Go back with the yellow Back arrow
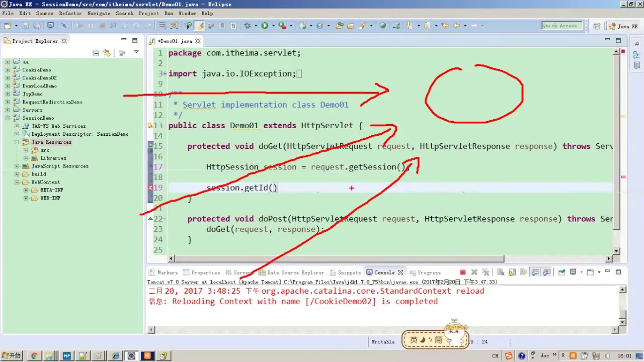The image size is (644, 362). (457, 26)
